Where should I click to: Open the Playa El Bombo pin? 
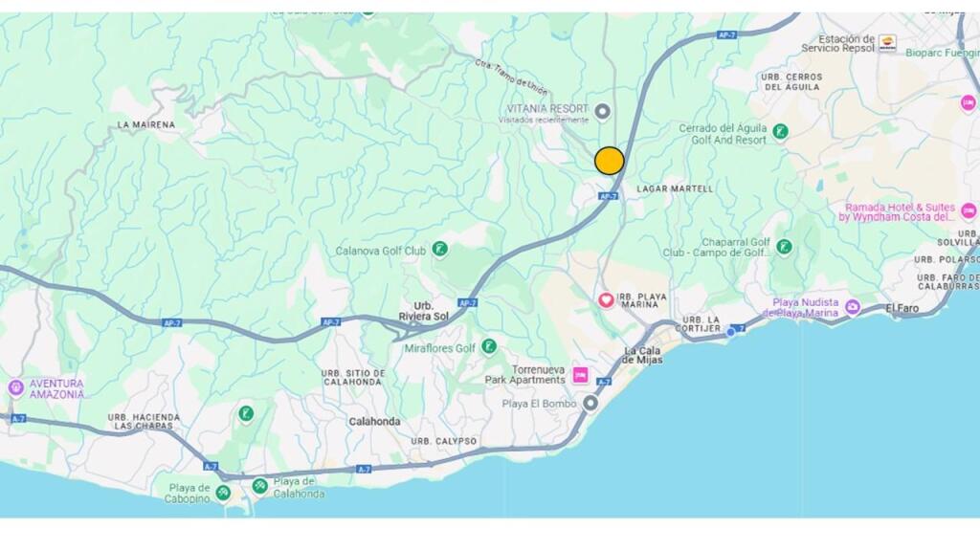[590, 404]
